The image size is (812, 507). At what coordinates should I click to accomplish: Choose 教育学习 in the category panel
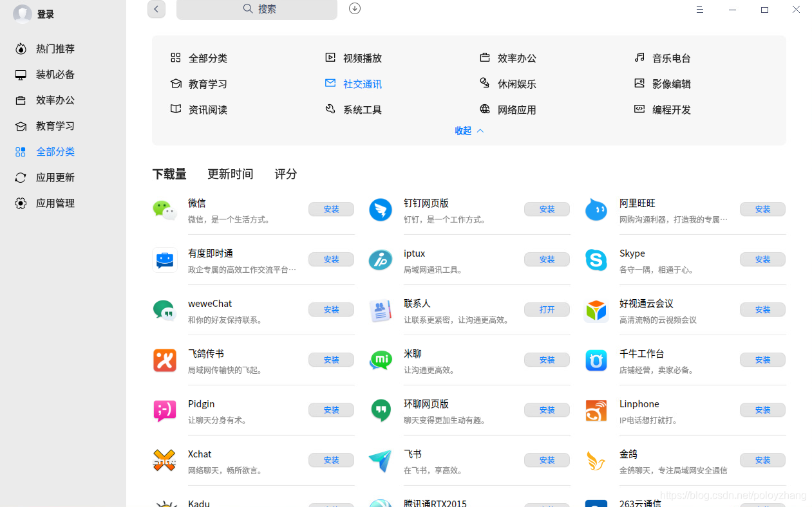(x=199, y=84)
